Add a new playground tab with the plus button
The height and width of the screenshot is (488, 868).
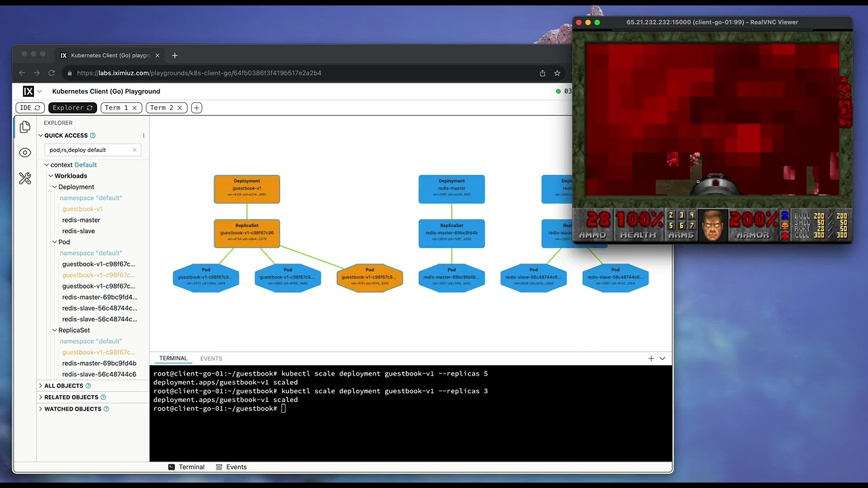[197, 108]
